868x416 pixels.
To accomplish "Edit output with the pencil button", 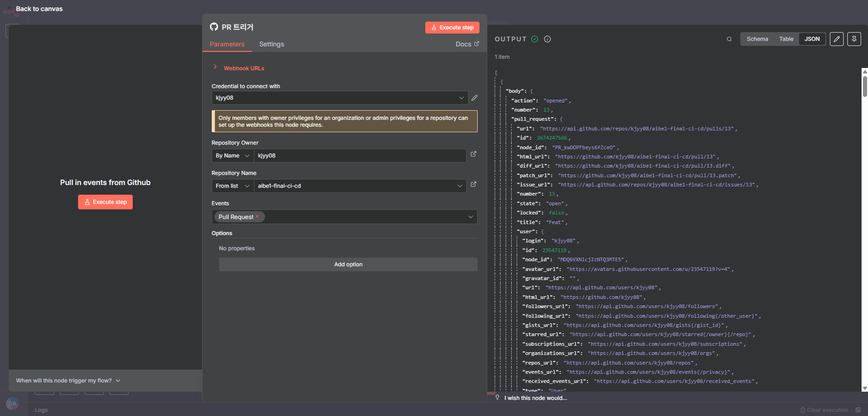I will (x=837, y=39).
